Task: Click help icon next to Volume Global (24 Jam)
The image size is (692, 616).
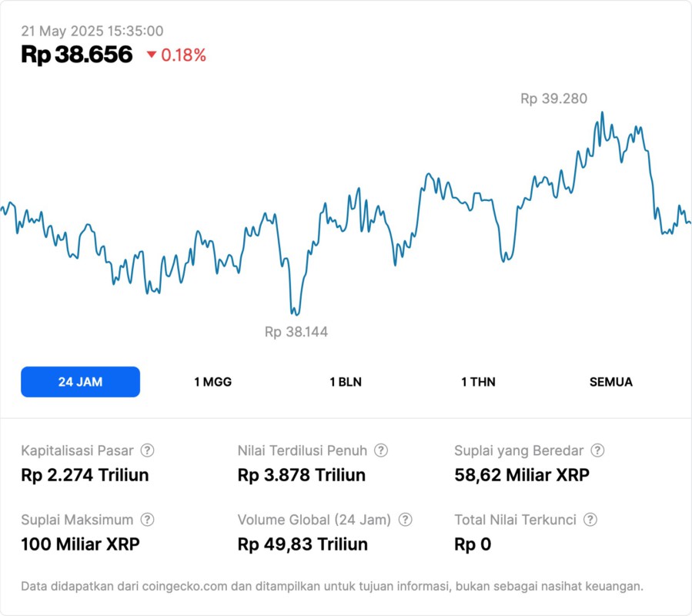Action: click(x=405, y=520)
